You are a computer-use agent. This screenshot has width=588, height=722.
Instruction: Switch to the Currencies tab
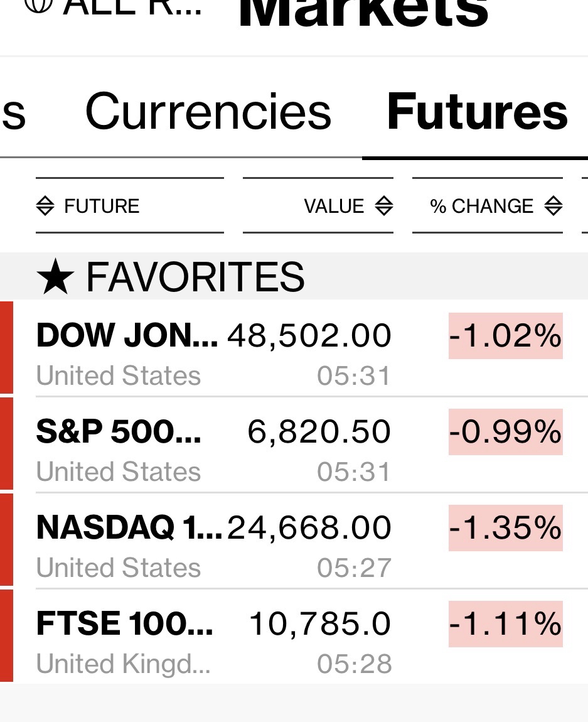click(x=208, y=112)
